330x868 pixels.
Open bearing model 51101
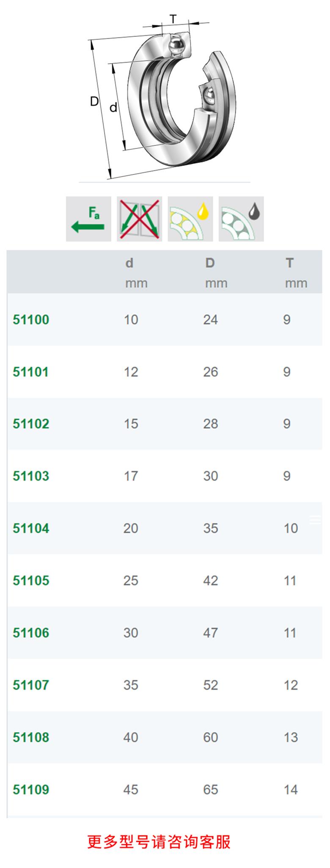pyautogui.click(x=31, y=372)
